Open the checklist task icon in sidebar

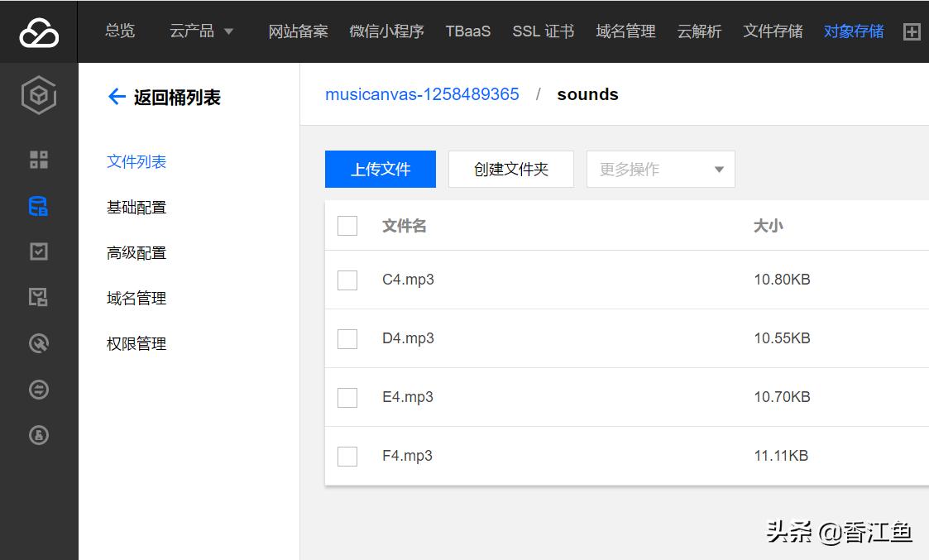click(x=38, y=252)
